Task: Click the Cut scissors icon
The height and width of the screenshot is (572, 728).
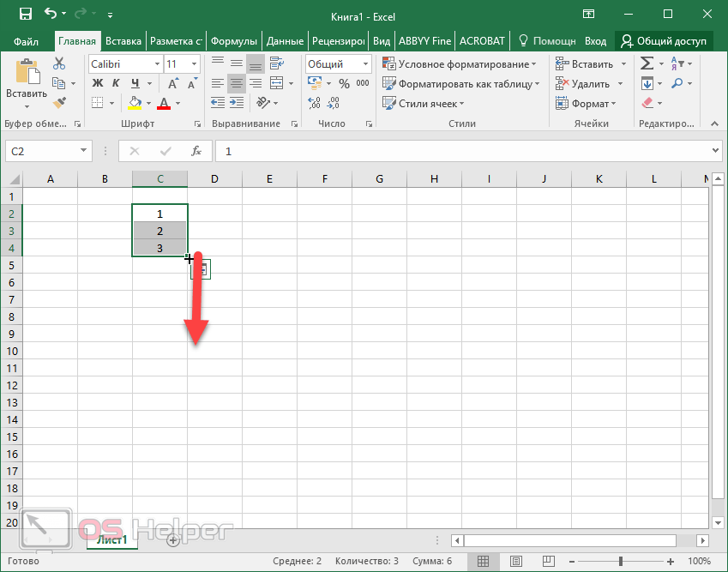Action: click(59, 63)
